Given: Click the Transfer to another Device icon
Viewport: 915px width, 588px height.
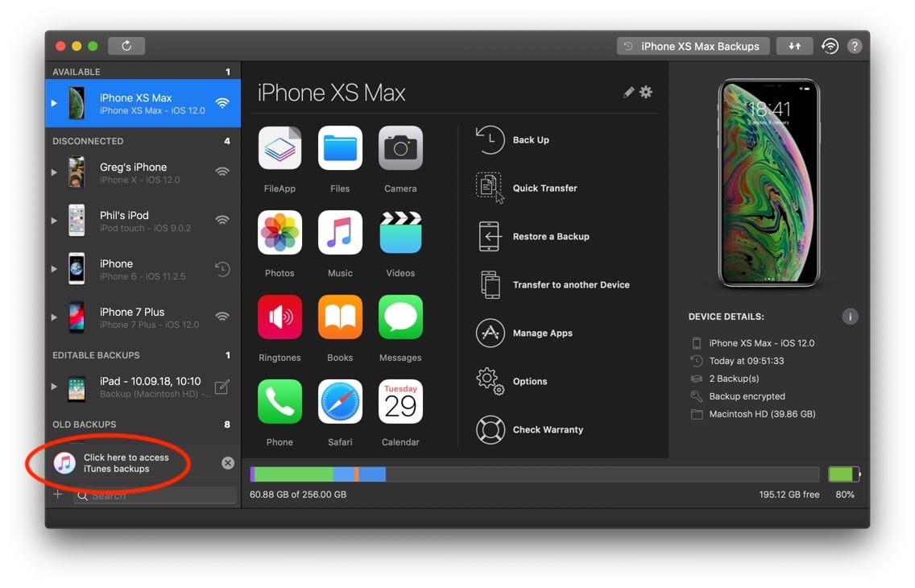Looking at the screenshot, I should pos(491,284).
